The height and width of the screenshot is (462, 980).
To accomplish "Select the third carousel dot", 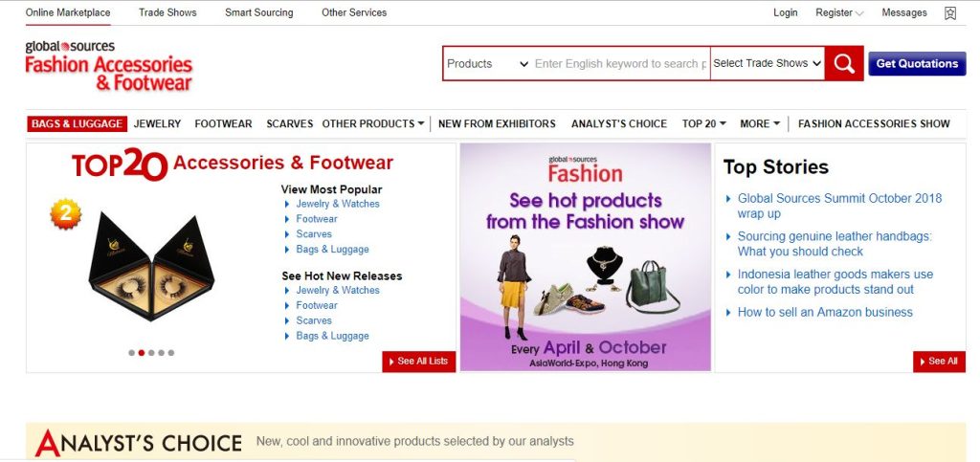I will [x=151, y=353].
